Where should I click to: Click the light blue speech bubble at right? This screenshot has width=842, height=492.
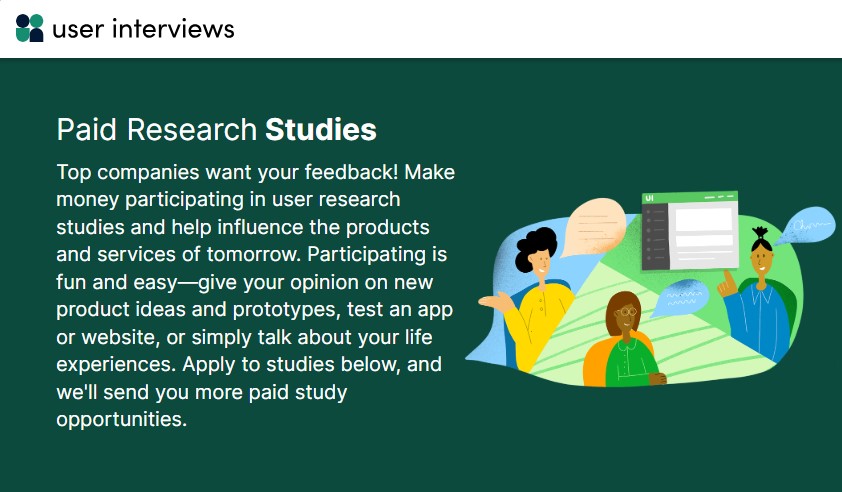(x=805, y=226)
